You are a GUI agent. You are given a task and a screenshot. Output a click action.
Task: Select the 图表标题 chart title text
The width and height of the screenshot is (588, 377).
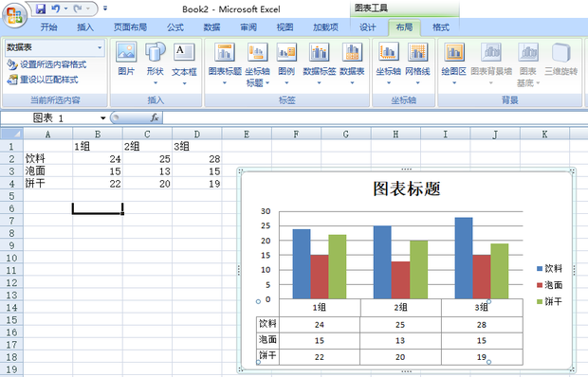click(407, 188)
